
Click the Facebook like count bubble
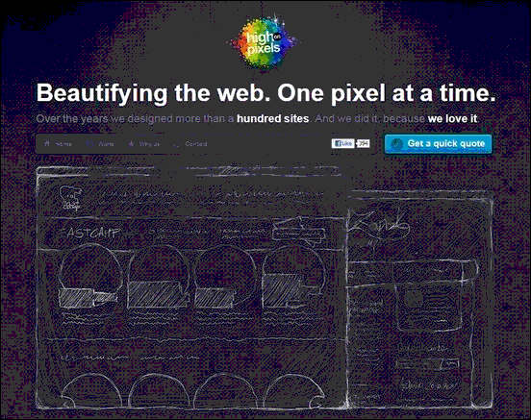(363, 143)
